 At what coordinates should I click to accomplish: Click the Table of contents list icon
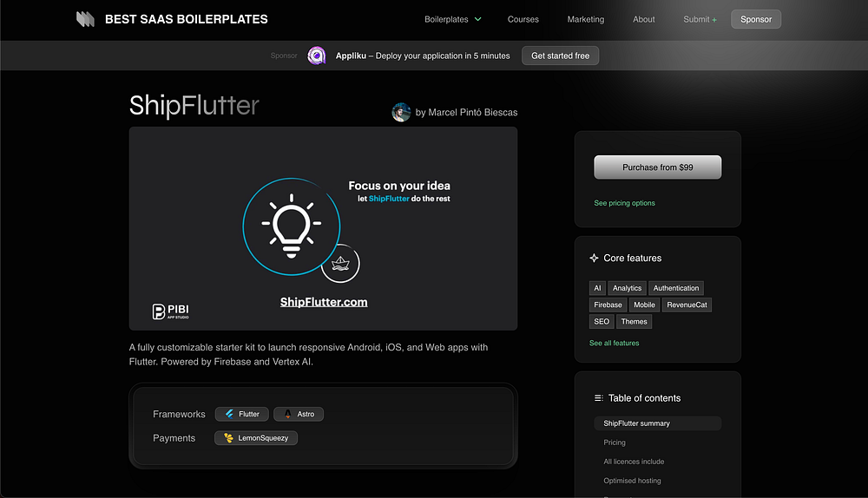tap(598, 398)
